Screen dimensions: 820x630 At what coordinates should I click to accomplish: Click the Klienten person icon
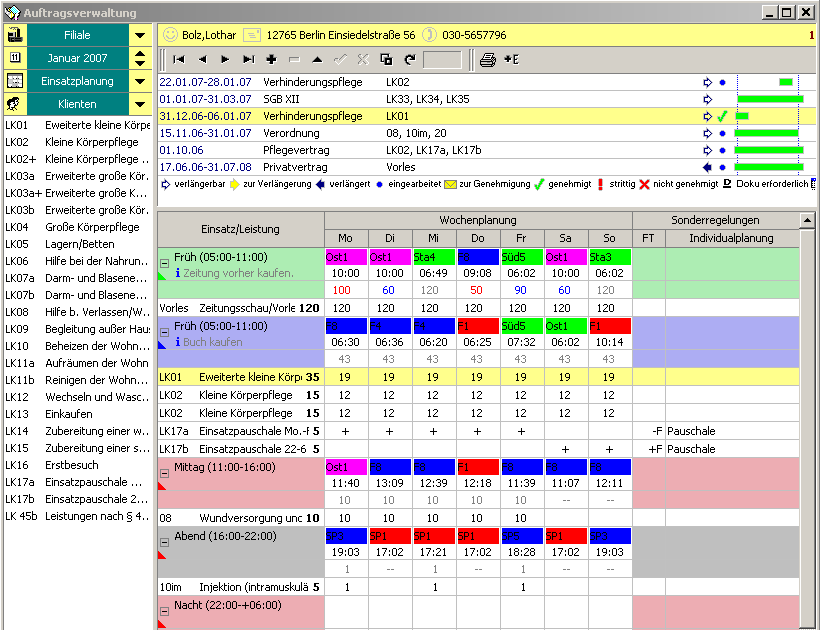[x=15, y=104]
